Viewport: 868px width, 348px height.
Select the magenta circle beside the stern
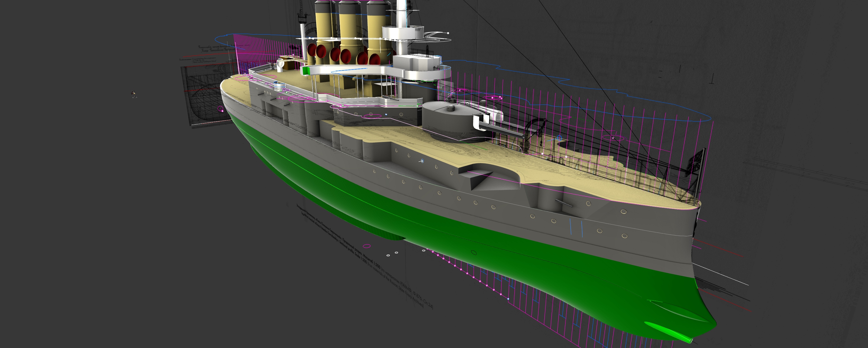point(221,109)
